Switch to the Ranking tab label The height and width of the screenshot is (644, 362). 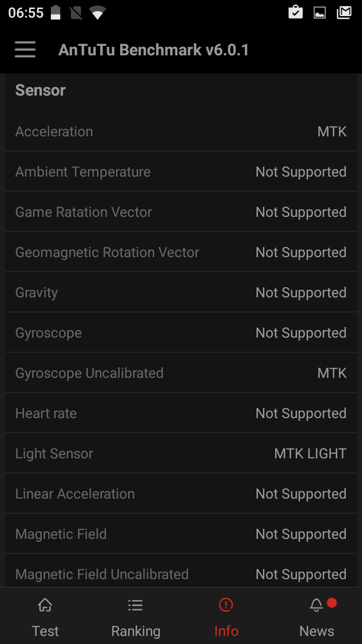click(x=136, y=631)
